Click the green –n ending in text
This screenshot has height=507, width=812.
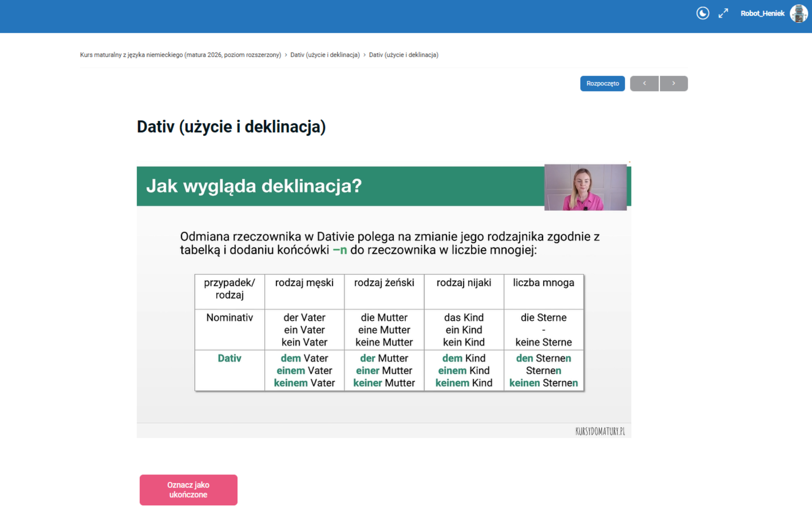pyautogui.click(x=339, y=250)
